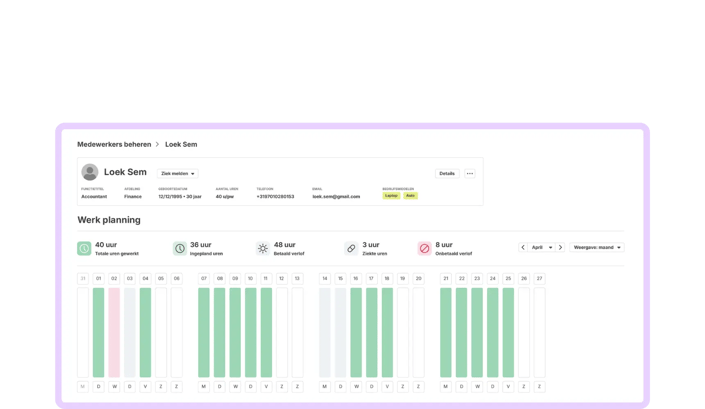This screenshot has width=705, height=409.
Task: Select day 21 in the calendar header
Action: (x=446, y=279)
